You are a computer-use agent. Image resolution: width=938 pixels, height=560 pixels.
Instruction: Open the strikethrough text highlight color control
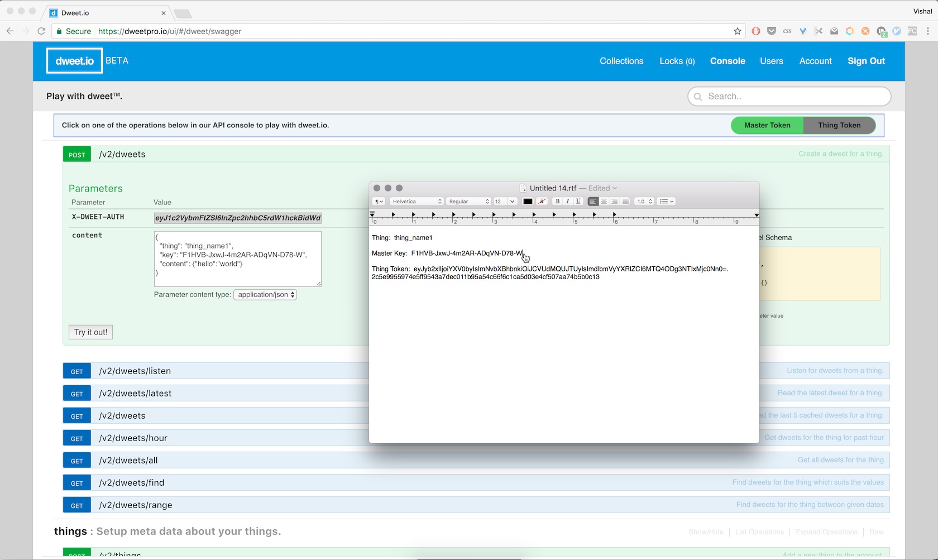click(542, 202)
